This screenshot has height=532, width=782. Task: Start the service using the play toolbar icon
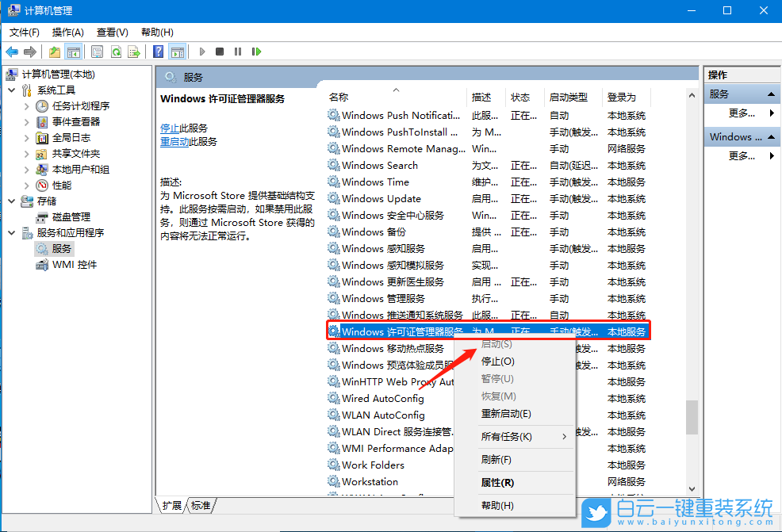[202, 51]
